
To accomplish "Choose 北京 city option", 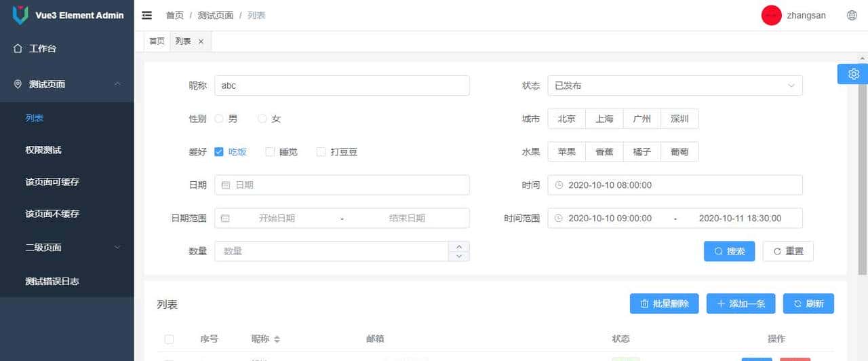I will pyautogui.click(x=567, y=119).
